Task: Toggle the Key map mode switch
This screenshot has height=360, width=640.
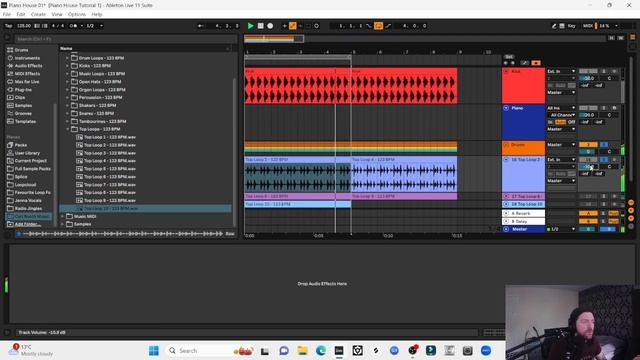Action: click(x=571, y=26)
